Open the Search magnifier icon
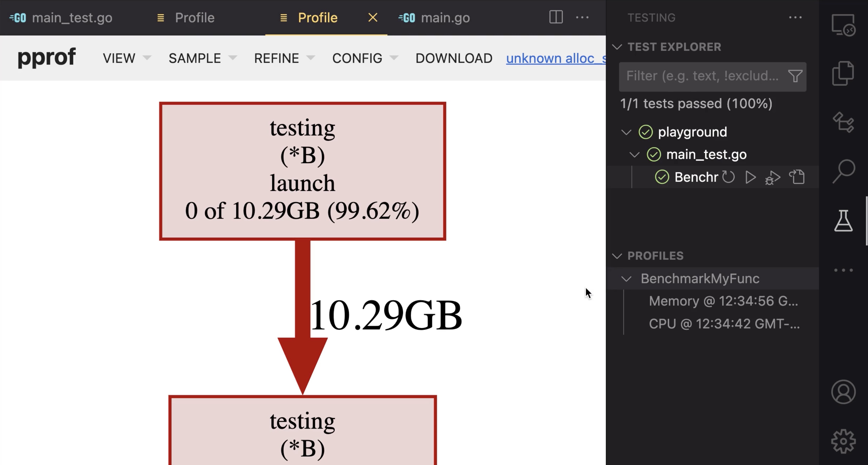 (x=844, y=171)
